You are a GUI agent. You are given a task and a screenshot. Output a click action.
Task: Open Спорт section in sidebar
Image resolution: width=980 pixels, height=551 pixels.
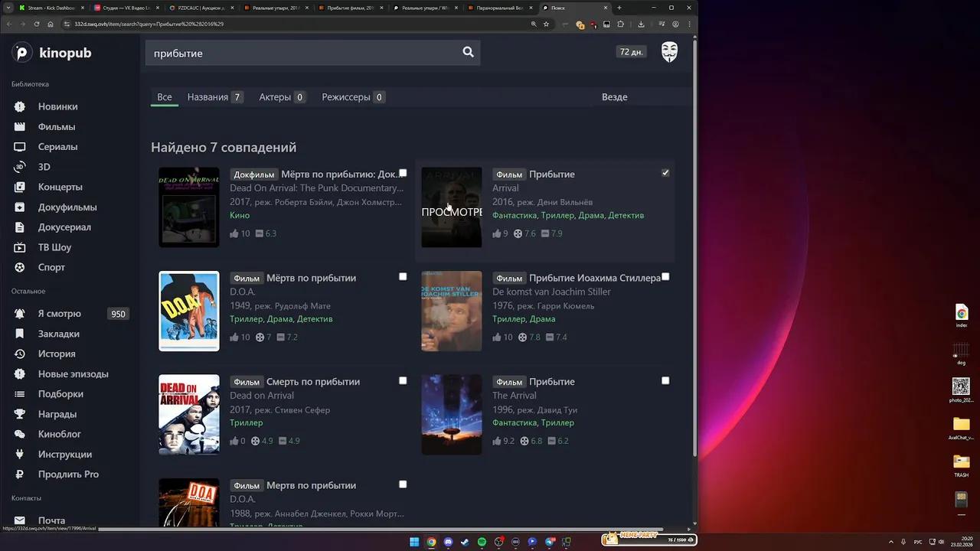51,267
